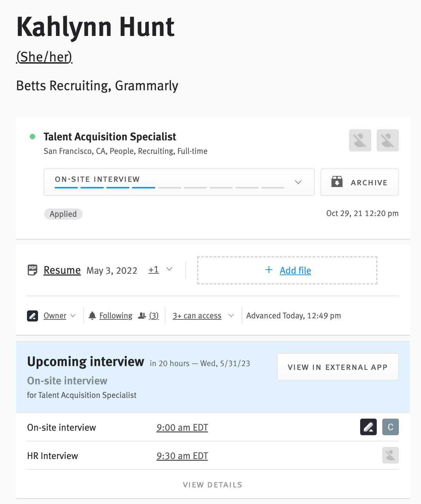Click the 9:00 am EDT interview time

point(182,428)
